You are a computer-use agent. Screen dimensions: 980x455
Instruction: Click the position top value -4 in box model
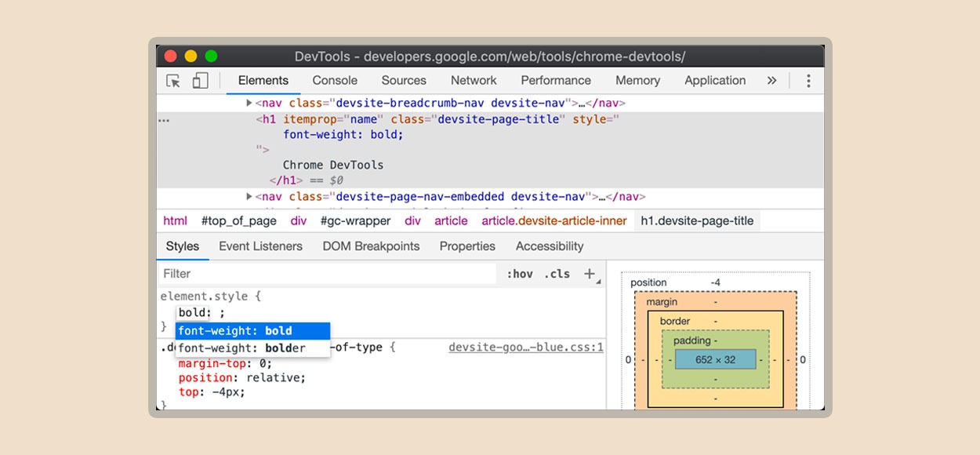(715, 282)
